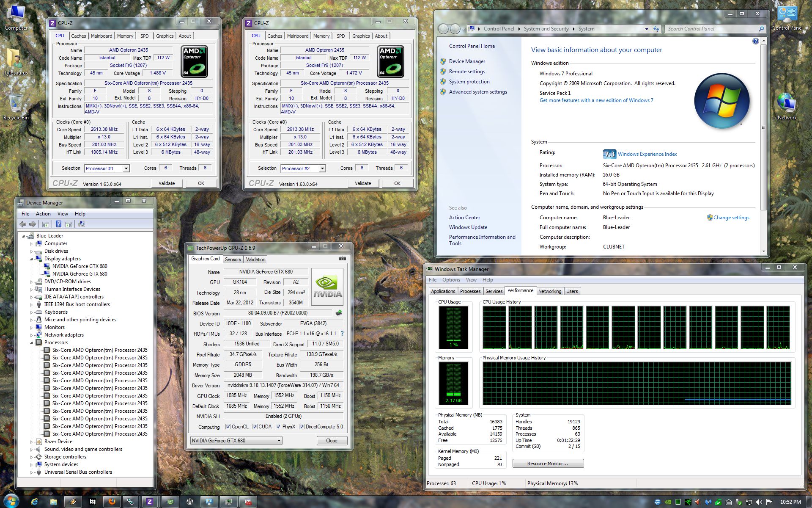Click Resource Monitor button
The height and width of the screenshot is (508, 812).
tap(548, 464)
